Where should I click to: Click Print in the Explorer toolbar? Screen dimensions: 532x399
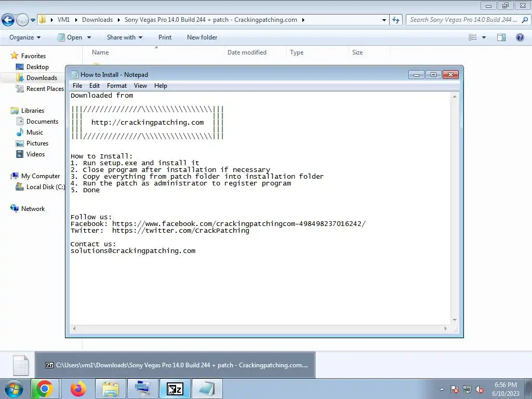coord(165,37)
